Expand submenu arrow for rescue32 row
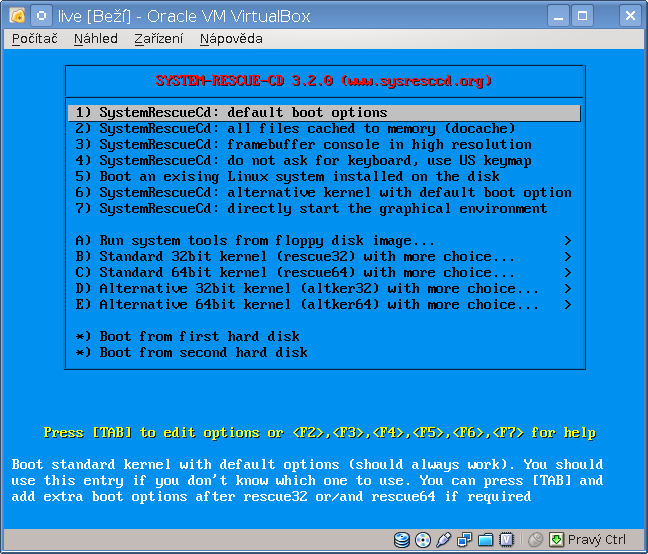Screen dimensions: 648x554 pyautogui.click(x=568, y=257)
